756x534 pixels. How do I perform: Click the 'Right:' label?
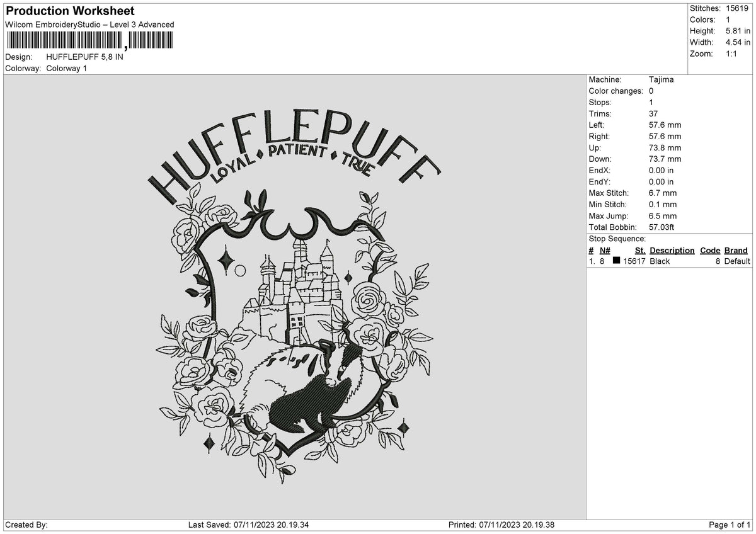coord(600,136)
